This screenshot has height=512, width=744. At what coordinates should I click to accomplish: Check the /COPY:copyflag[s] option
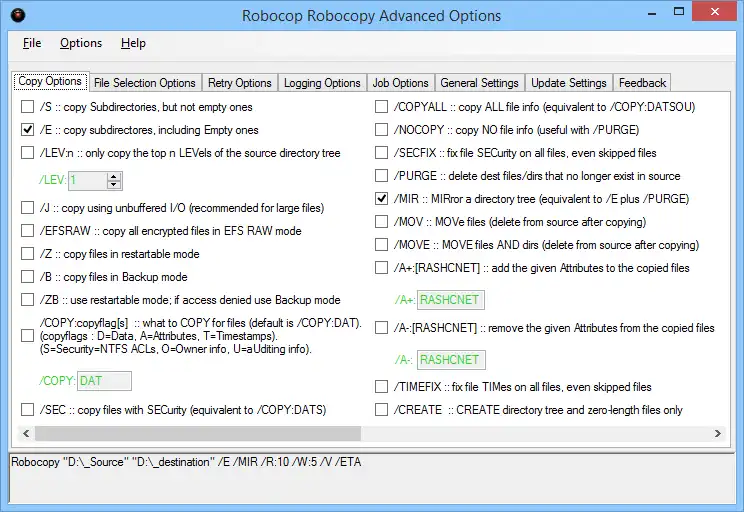coord(28,336)
